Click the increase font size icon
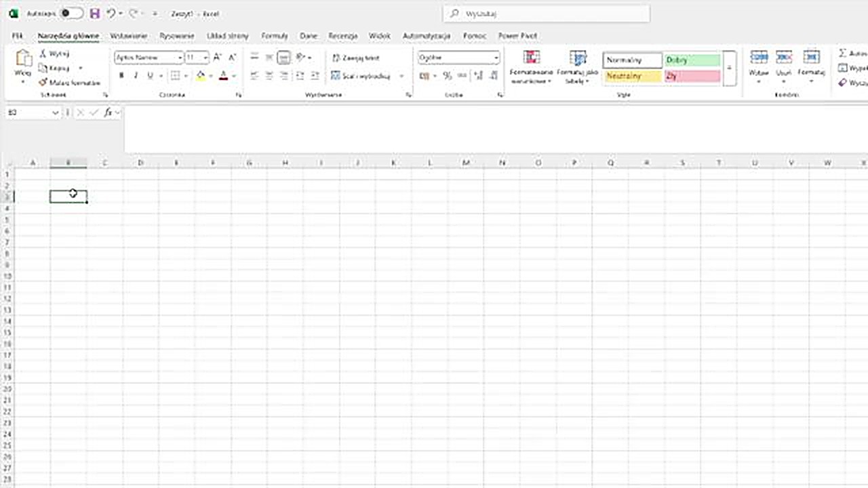This screenshot has height=488, width=868. click(x=218, y=58)
